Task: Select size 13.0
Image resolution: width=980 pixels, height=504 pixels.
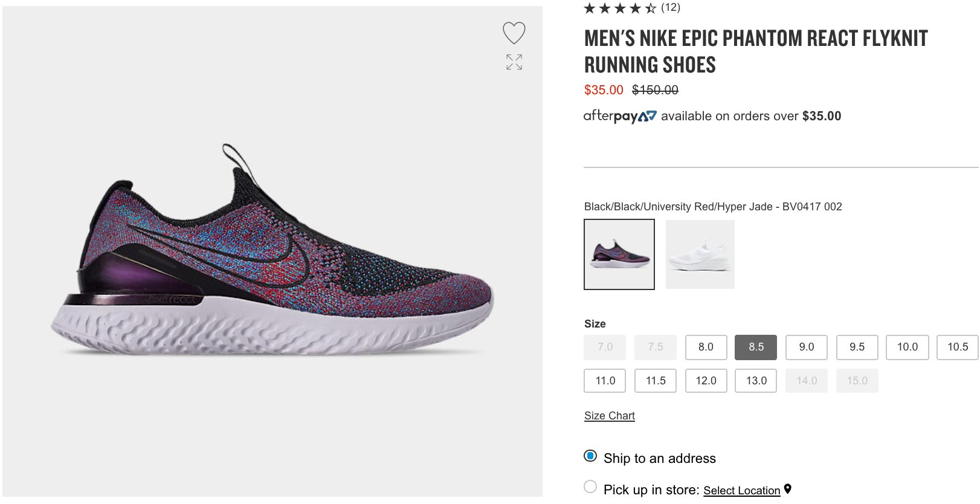Action: pyautogui.click(x=756, y=381)
